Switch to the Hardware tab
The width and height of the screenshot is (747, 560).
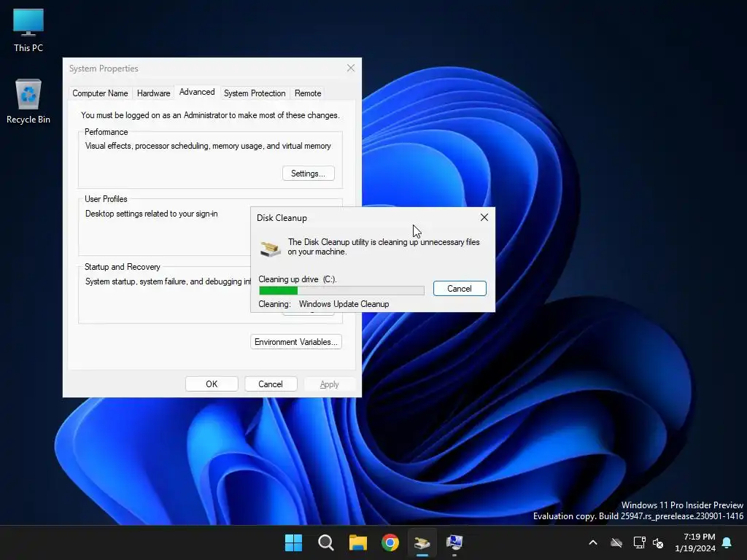(x=153, y=93)
